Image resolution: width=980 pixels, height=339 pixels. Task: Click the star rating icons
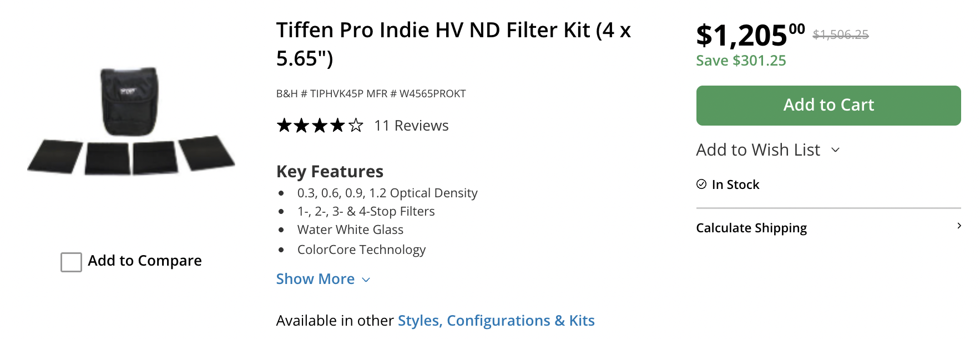[320, 126]
